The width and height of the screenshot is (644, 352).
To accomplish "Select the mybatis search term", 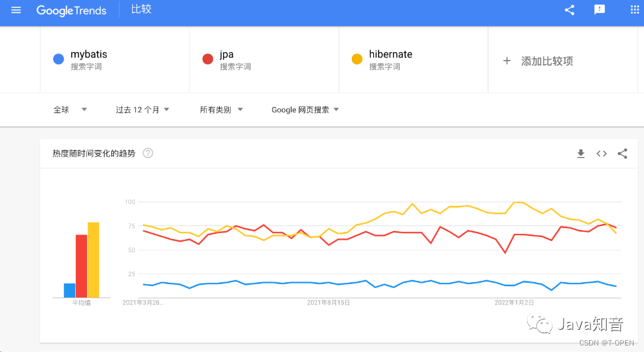I will click(x=89, y=54).
